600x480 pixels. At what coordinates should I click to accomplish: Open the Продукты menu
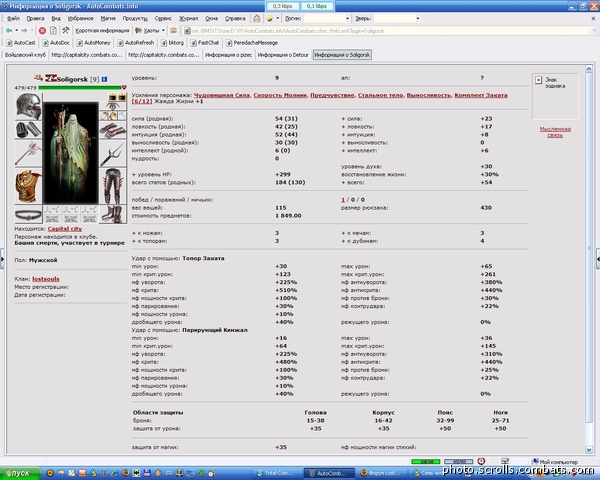135,18
